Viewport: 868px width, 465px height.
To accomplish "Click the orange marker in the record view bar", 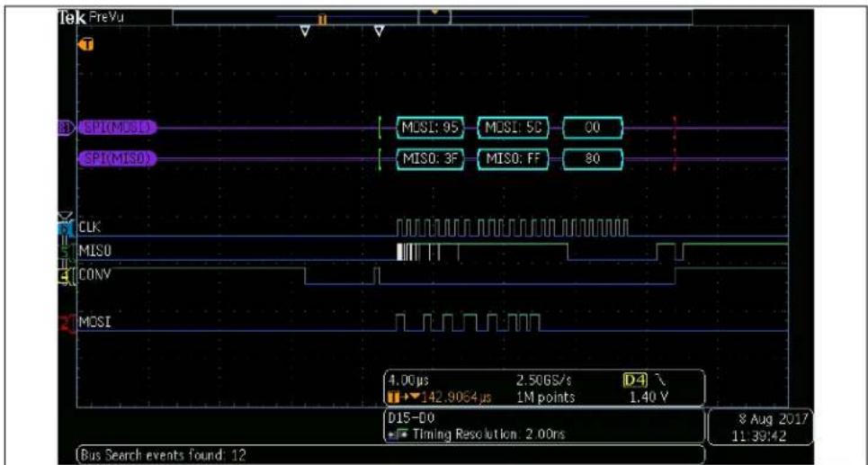I will [323, 20].
